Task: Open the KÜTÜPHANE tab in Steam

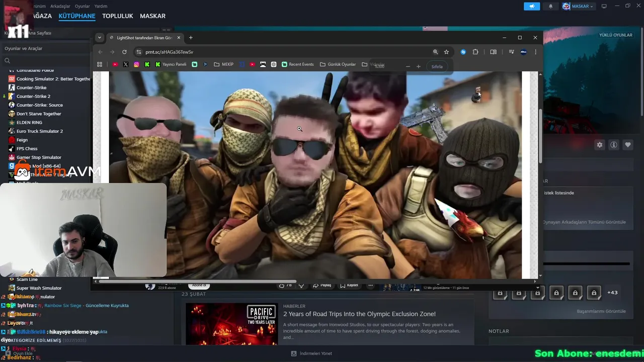Action: [x=77, y=16]
